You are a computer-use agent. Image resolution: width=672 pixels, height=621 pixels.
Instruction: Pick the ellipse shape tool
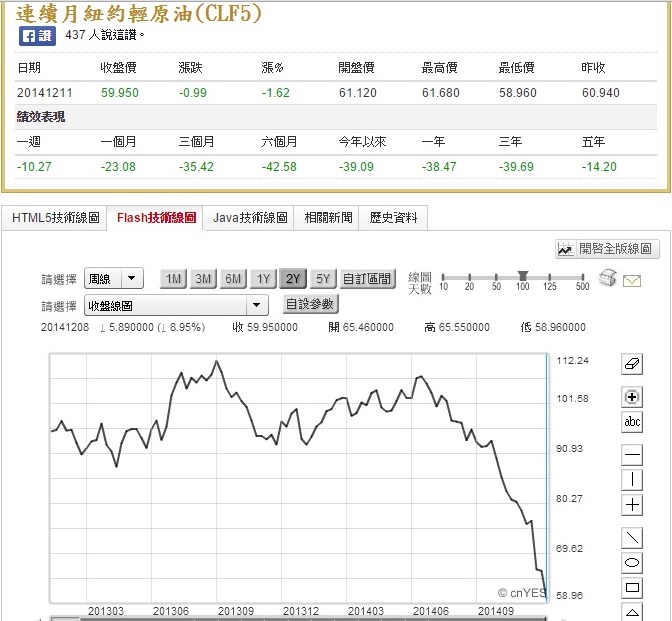(632, 563)
